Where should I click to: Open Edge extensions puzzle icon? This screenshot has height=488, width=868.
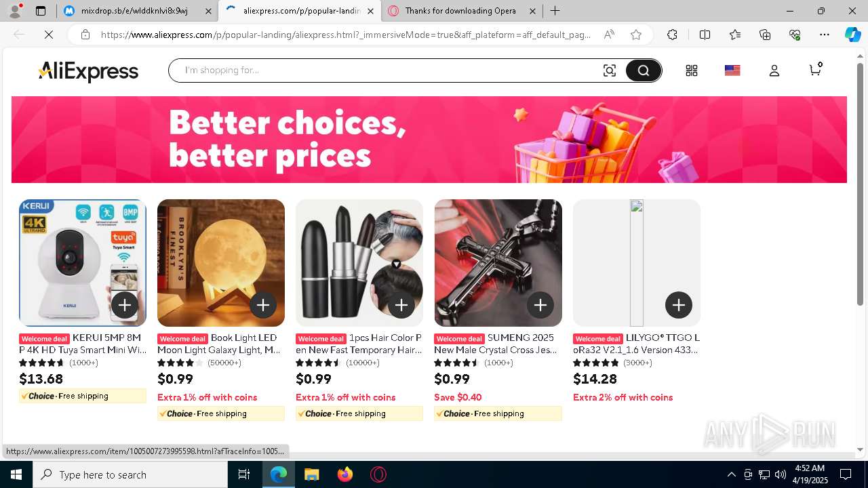pyautogui.click(x=672, y=35)
